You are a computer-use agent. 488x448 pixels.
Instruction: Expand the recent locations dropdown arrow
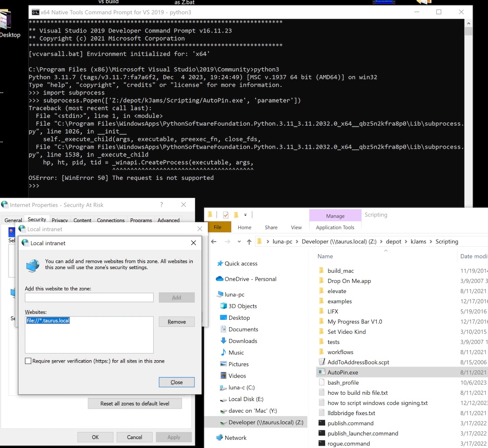pyautogui.click(x=239, y=242)
